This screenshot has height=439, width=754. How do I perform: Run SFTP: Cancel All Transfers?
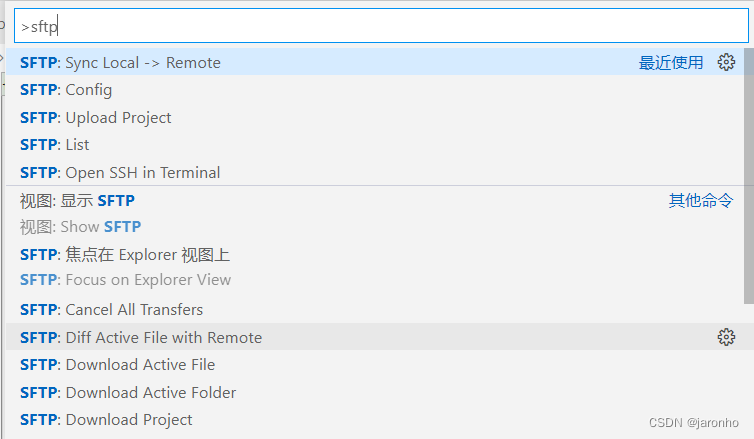375,309
